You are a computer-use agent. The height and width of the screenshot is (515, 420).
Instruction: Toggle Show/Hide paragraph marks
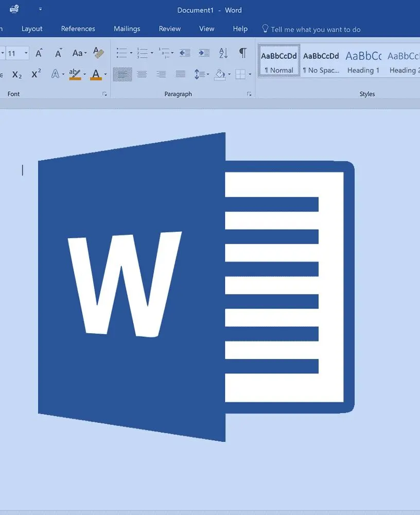(x=242, y=53)
